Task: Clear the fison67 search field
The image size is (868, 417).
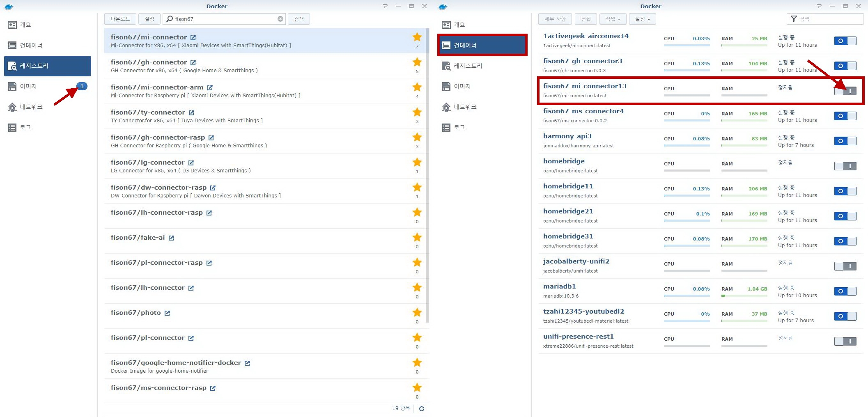Action: [280, 19]
